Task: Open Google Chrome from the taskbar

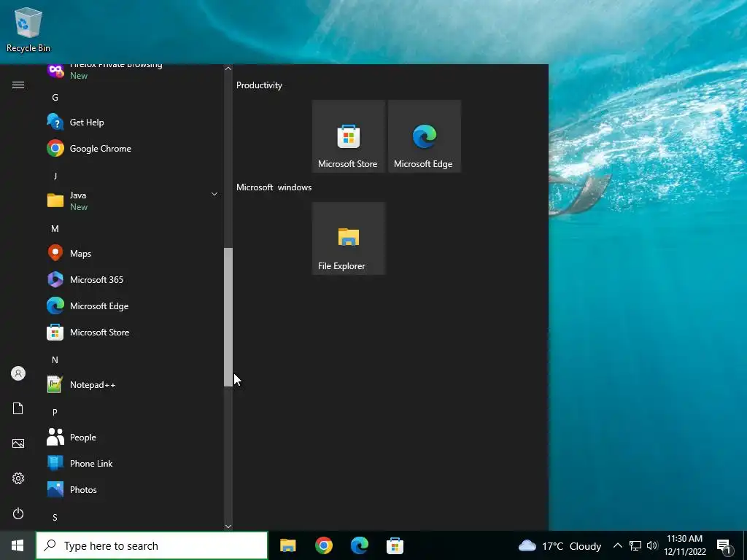Action: (323, 545)
